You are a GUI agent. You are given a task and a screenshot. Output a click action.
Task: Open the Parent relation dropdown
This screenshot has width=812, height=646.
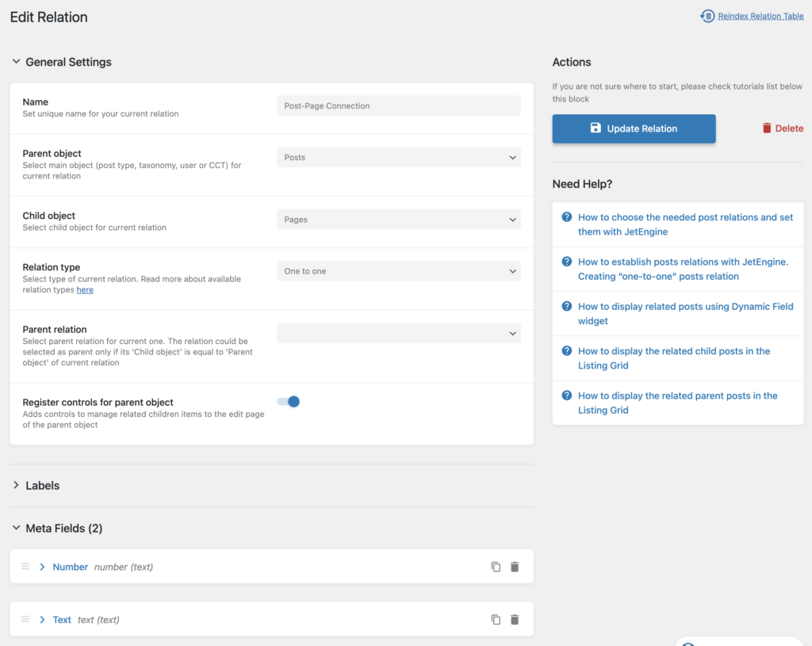[x=398, y=333]
